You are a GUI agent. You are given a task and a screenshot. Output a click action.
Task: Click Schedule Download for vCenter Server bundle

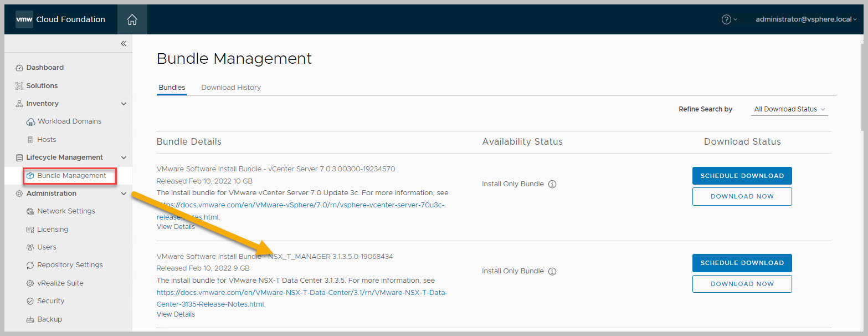(x=742, y=176)
